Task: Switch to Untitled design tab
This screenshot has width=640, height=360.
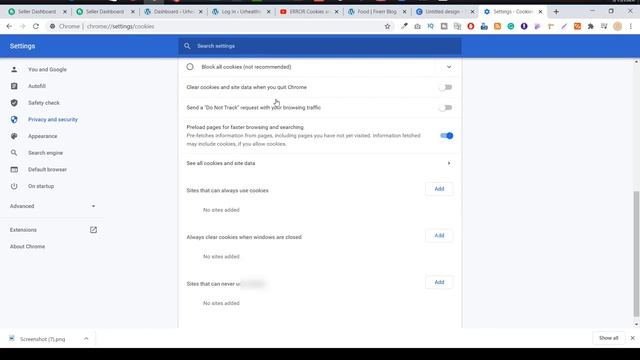Action: [444, 12]
